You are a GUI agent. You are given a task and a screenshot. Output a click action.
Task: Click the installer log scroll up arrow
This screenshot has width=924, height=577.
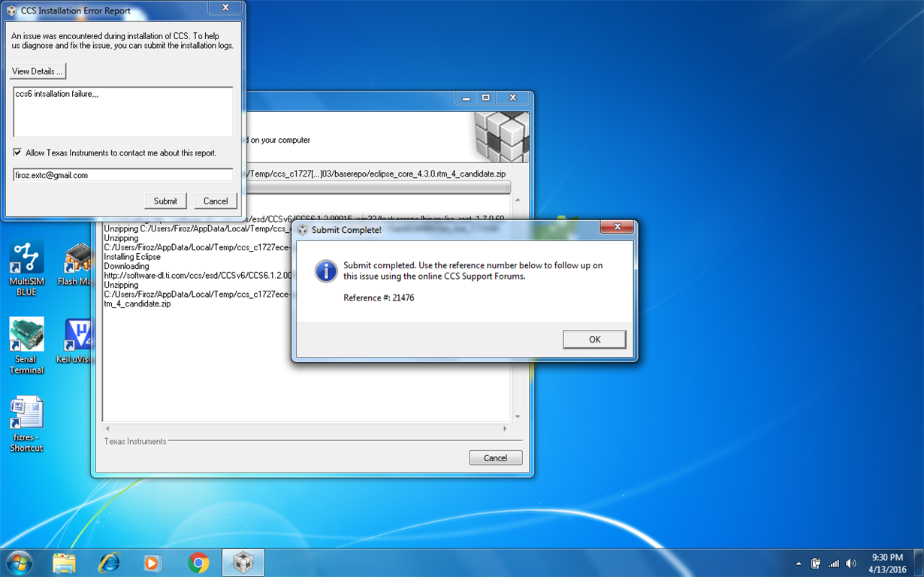tap(518, 201)
